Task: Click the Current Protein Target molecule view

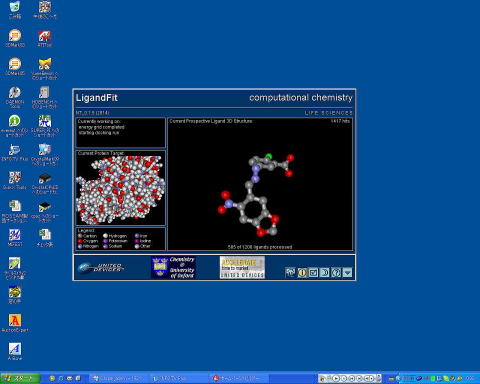Action: pos(121,188)
